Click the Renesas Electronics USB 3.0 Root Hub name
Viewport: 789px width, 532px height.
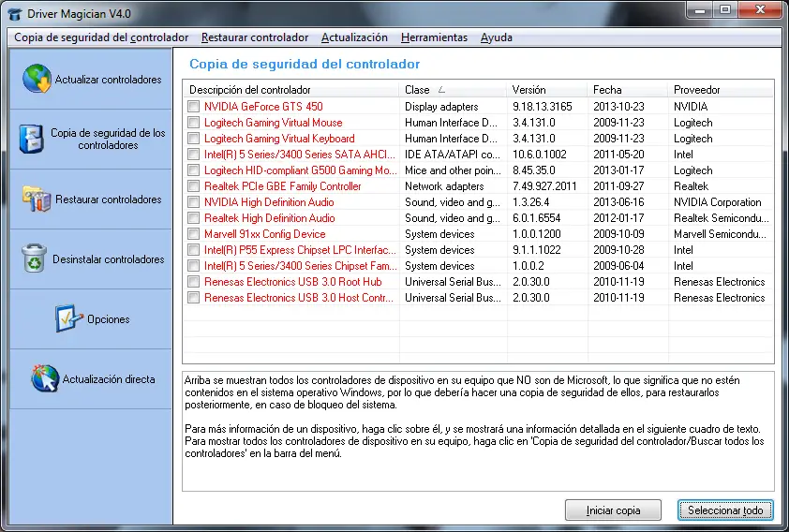click(x=293, y=282)
